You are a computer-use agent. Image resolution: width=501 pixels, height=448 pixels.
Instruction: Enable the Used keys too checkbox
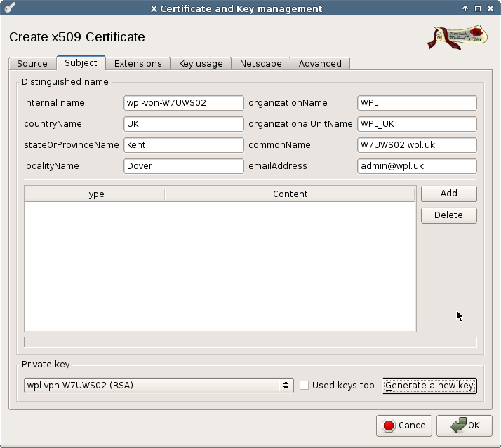point(305,386)
